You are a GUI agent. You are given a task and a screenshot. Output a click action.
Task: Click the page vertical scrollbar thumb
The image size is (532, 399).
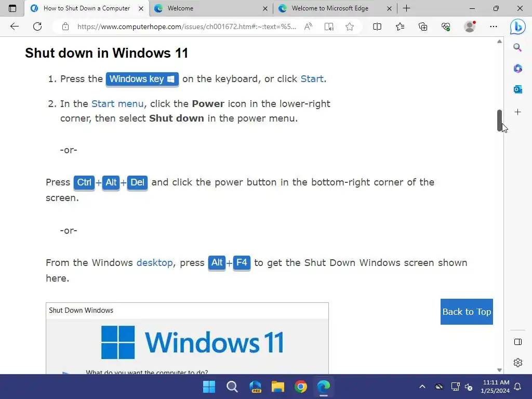(499, 121)
